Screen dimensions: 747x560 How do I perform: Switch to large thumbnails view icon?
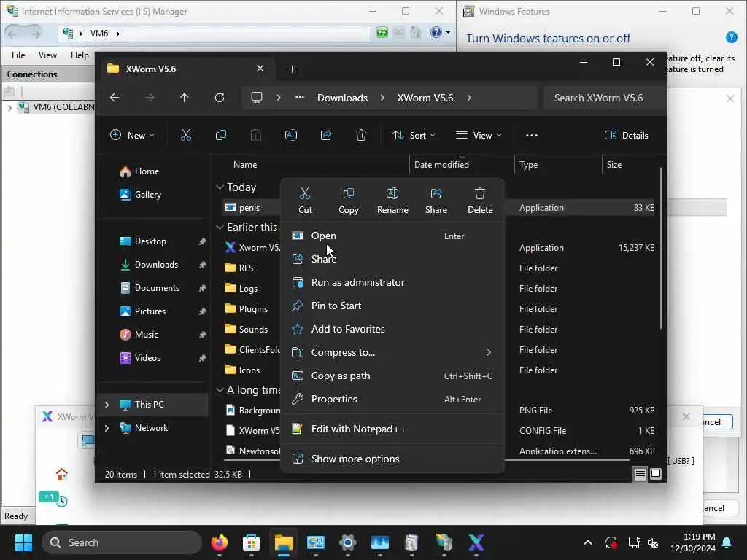click(x=656, y=474)
